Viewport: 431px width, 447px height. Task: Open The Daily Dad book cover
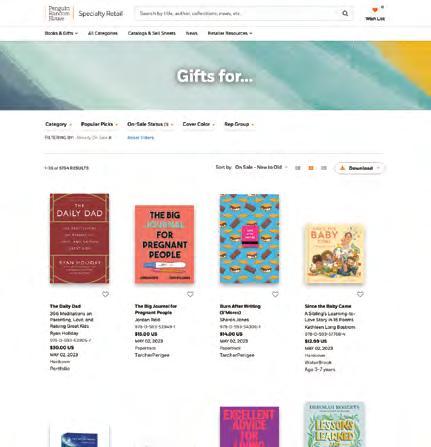[x=79, y=238]
